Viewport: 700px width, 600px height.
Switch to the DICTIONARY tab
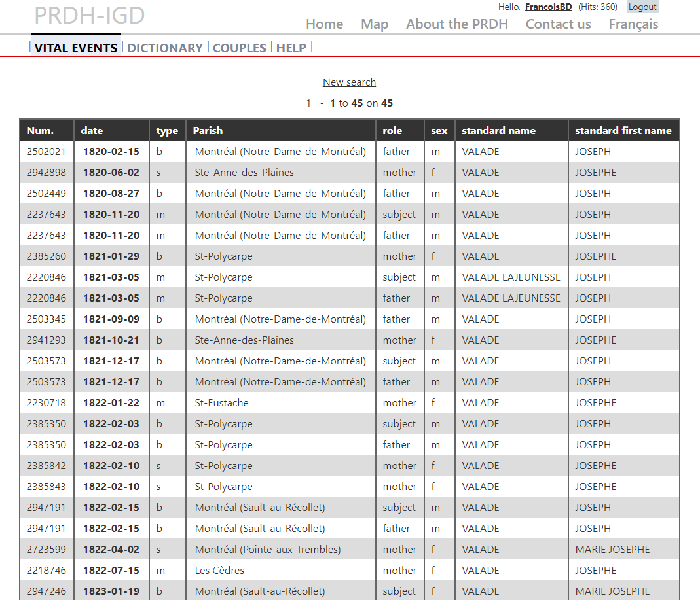(165, 48)
